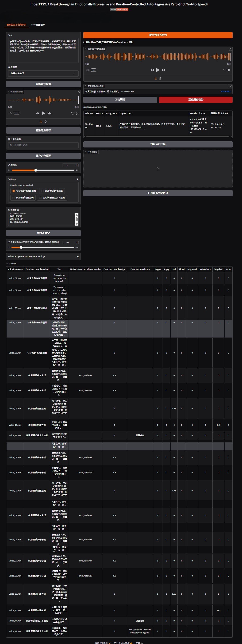242x644 pixels.
Task: Click the 分句最大Token数 slider handle
Action: tap(21, 247)
